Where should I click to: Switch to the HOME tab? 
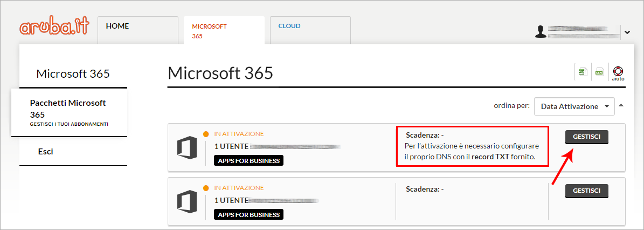coord(137,30)
